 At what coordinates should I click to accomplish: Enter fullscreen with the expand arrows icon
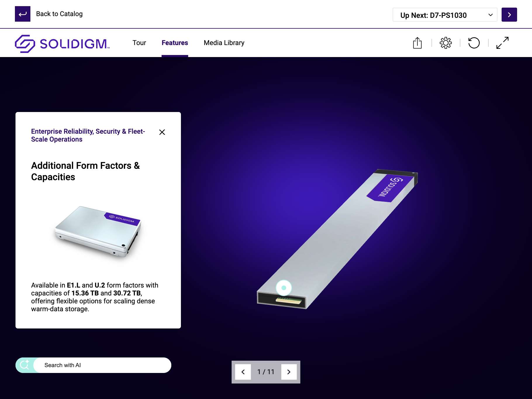502,43
